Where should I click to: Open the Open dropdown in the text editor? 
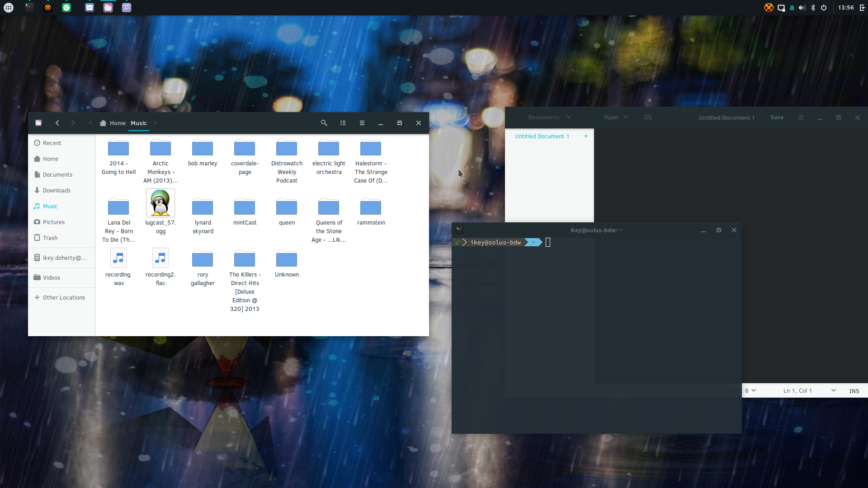[x=616, y=117]
